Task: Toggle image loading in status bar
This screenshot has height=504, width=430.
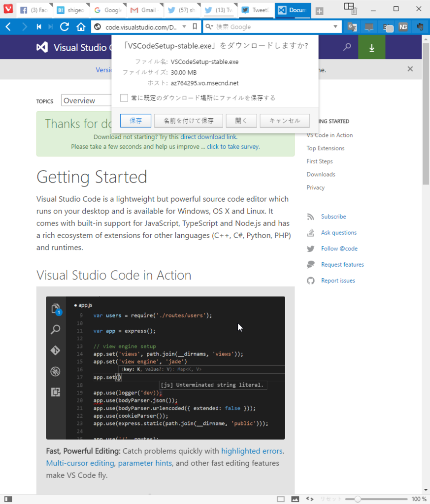Action: click(x=295, y=499)
